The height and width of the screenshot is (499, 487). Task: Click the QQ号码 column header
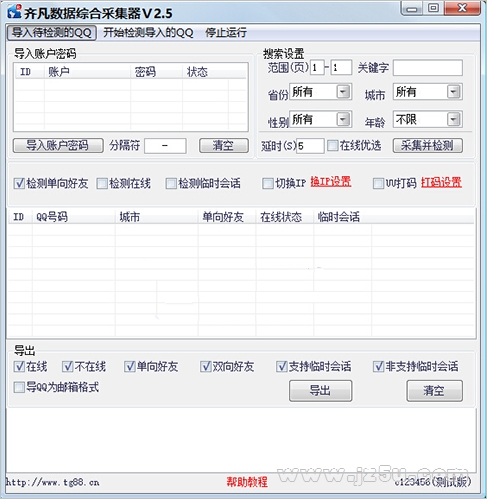[x=74, y=217]
